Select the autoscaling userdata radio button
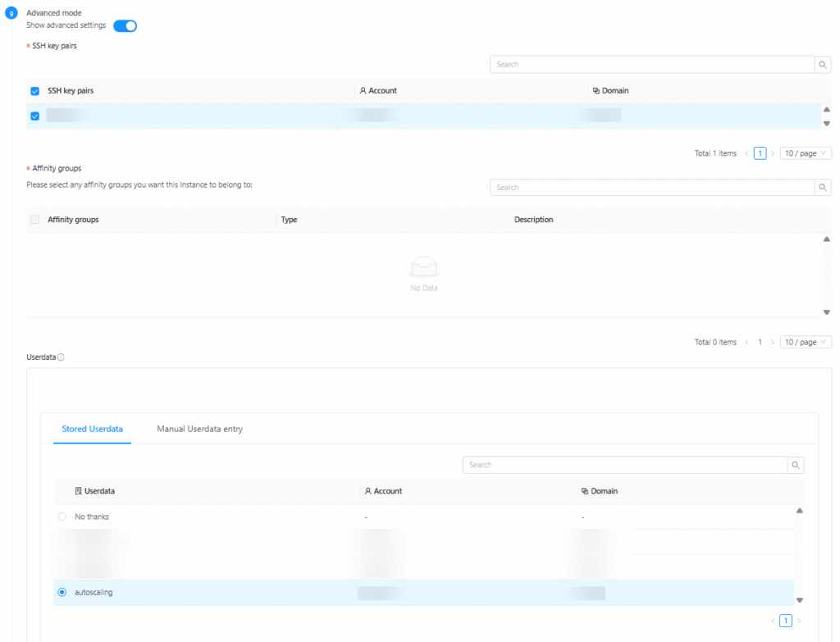840x642 pixels. pos(62,592)
